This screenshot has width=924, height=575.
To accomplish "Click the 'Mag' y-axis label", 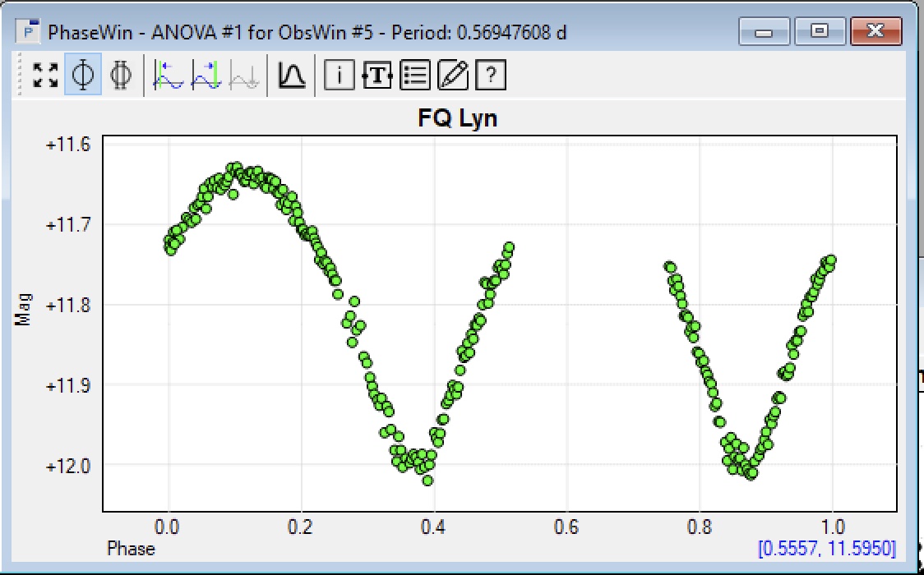I will point(25,309).
